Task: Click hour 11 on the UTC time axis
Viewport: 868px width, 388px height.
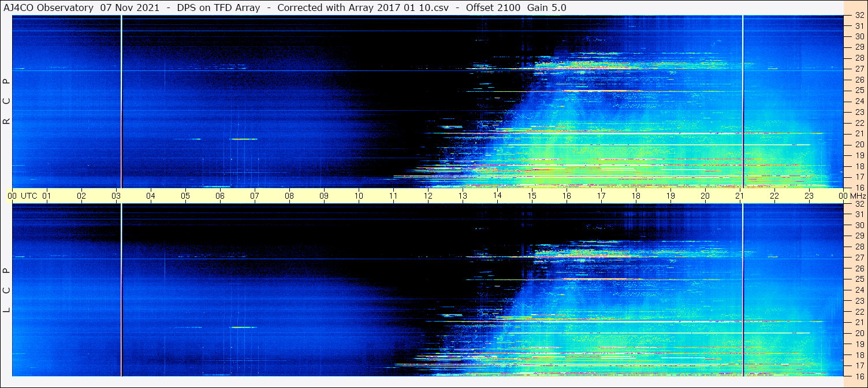Action: [x=393, y=196]
